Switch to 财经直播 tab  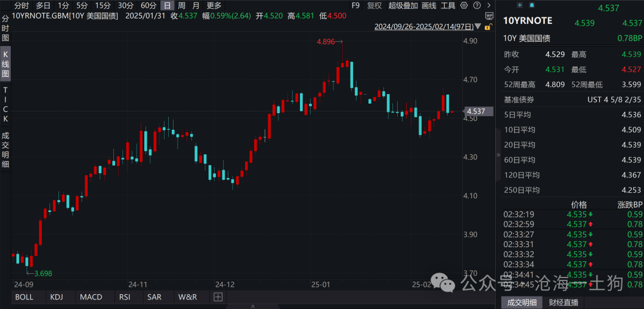click(x=563, y=302)
